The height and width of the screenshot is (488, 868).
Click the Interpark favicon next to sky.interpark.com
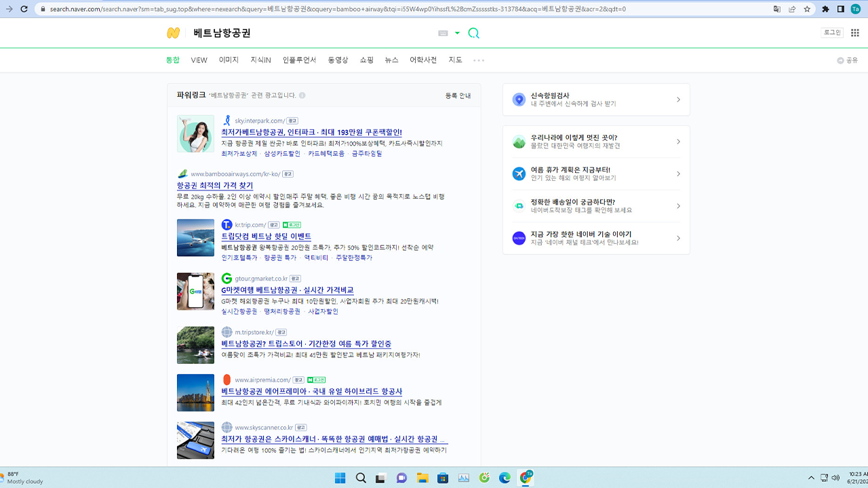tap(227, 121)
